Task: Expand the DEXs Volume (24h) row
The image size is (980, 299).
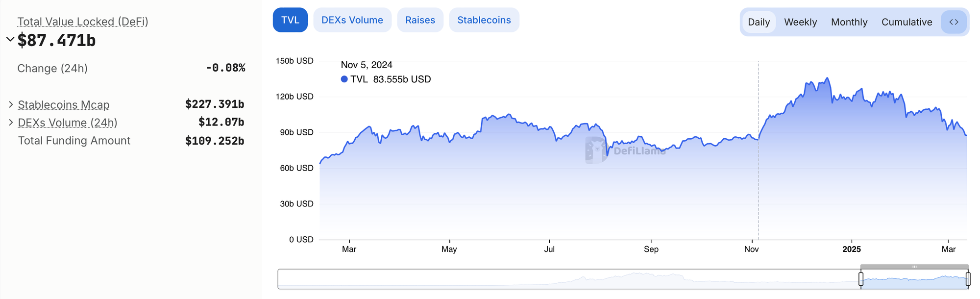Action: click(x=11, y=122)
